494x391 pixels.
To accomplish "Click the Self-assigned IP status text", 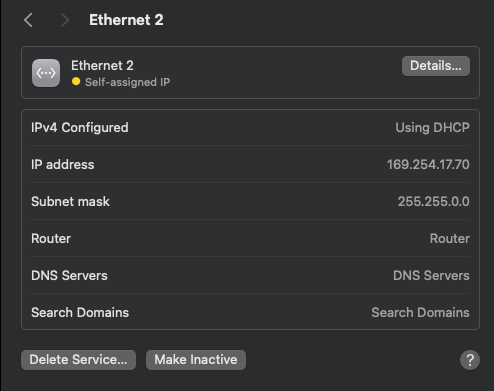I will coord(127,82).
